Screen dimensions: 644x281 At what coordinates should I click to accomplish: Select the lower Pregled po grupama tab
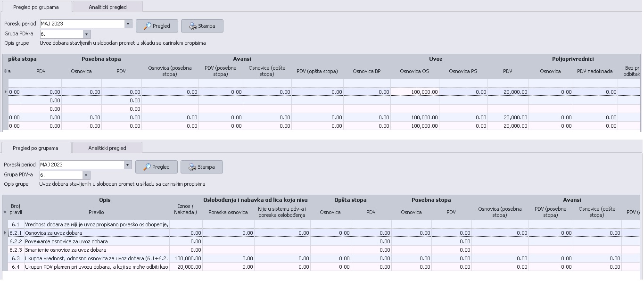click(x=36, y=148)
